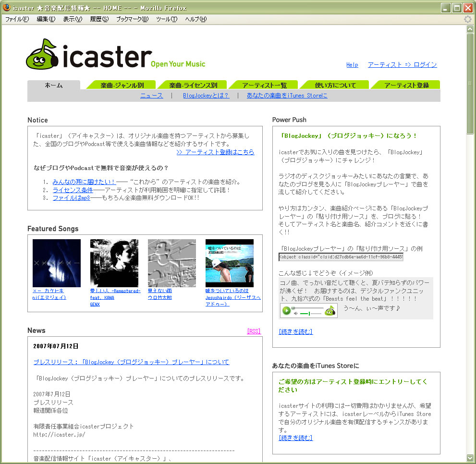
Task: Adjust the player volume slider
Action: click(x=310, y=313)
